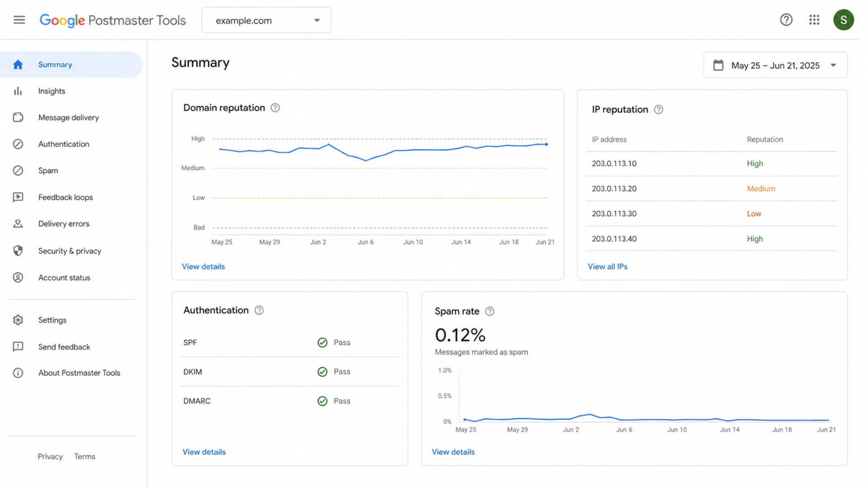The image size is (868, 488).
Task: Click the Authentication sidebar icon
Action: click(18, 144)
